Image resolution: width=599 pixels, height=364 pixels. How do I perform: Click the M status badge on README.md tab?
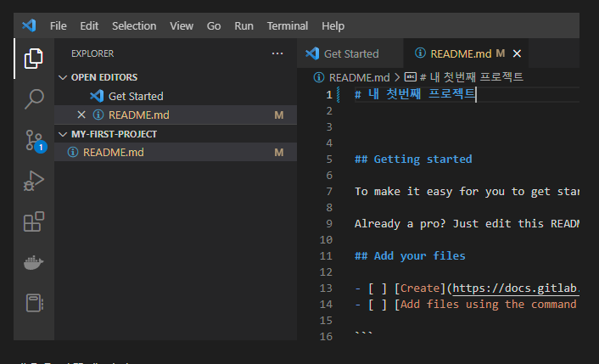[x=501, y=53]
